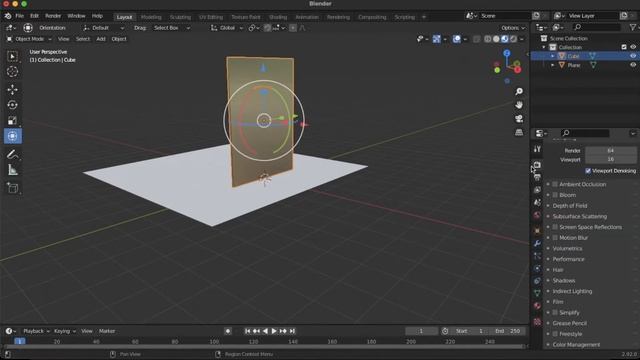Open the Material properties tab
This screenshot has width=640, height=360.
click(x=537, y=306)
